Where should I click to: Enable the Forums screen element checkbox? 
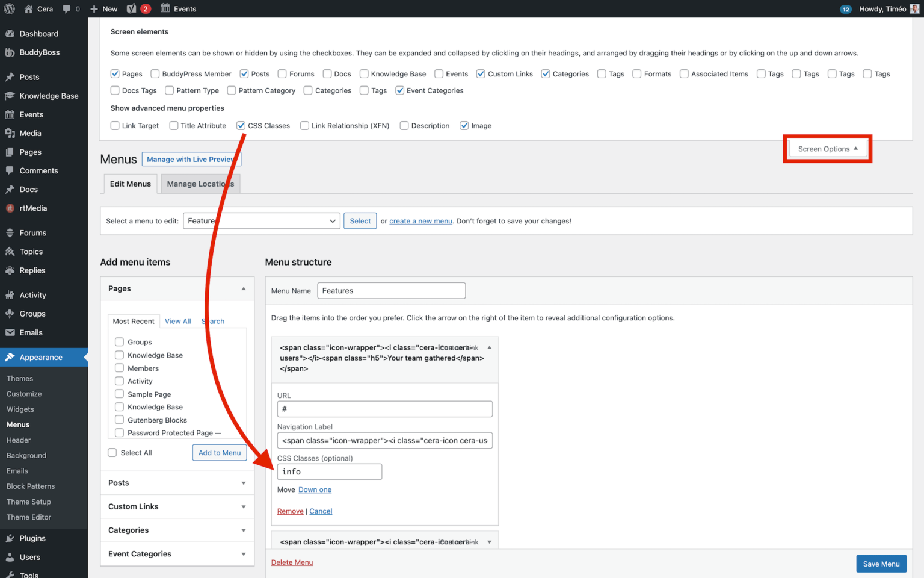[282, 73]
